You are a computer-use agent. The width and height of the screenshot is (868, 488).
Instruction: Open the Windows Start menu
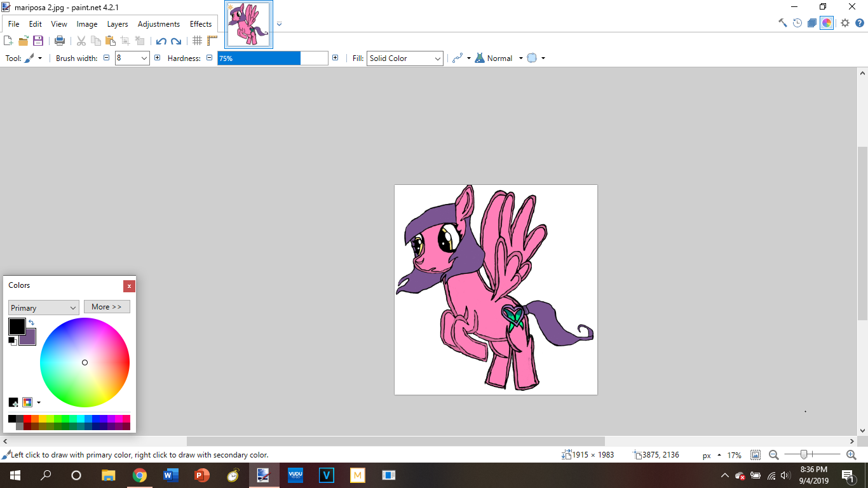(15, 475)
